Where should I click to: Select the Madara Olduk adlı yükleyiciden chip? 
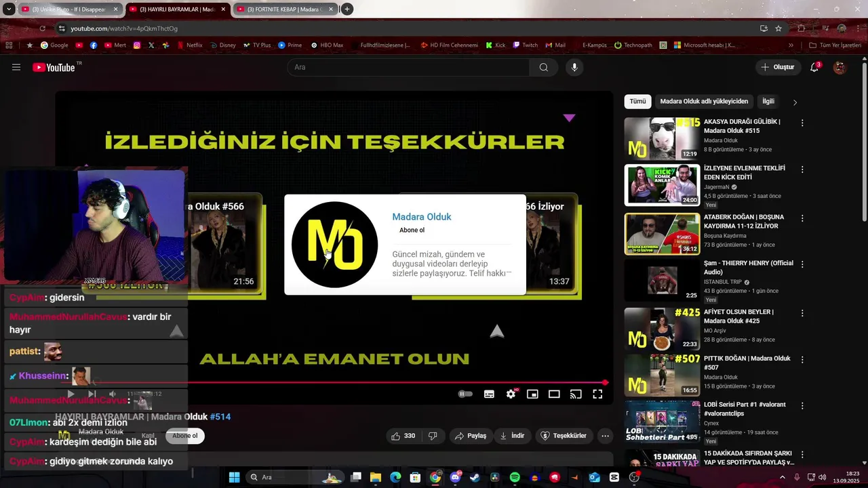point(704,102)
